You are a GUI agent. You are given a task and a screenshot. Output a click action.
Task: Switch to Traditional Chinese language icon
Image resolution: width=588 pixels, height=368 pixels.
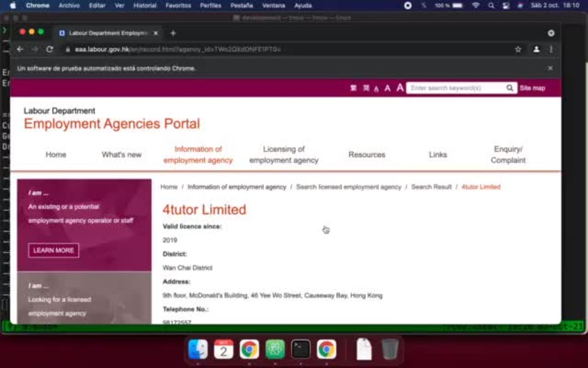click(353, 88)
